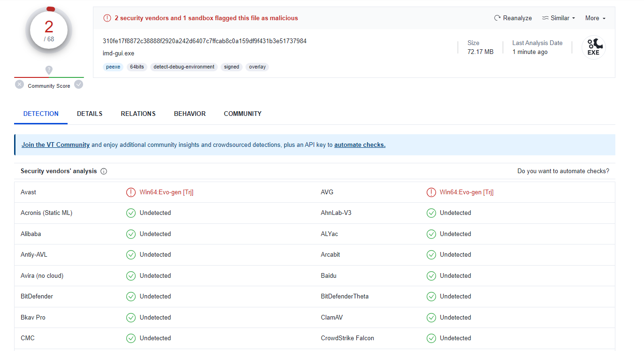The height and width of the screenshot is (351, 644).
Task: Click the Security vendors' analysis heading
Action: click(59, 171)
